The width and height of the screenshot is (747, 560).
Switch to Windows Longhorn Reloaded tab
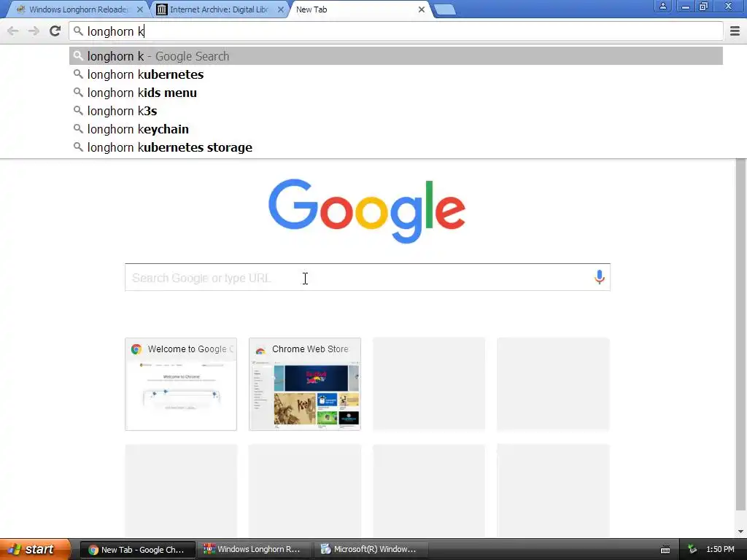click(x=79, y=9)
